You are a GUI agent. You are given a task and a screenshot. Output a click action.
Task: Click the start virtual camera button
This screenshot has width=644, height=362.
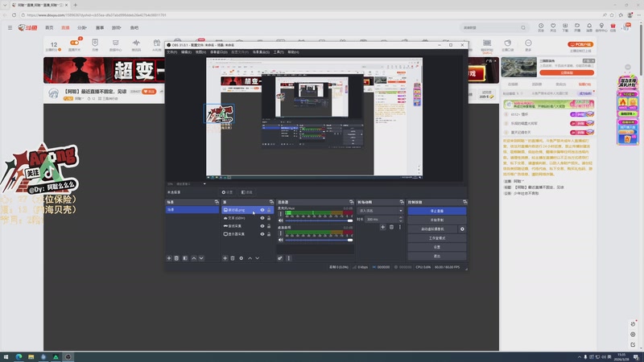(x=432, y=229)
